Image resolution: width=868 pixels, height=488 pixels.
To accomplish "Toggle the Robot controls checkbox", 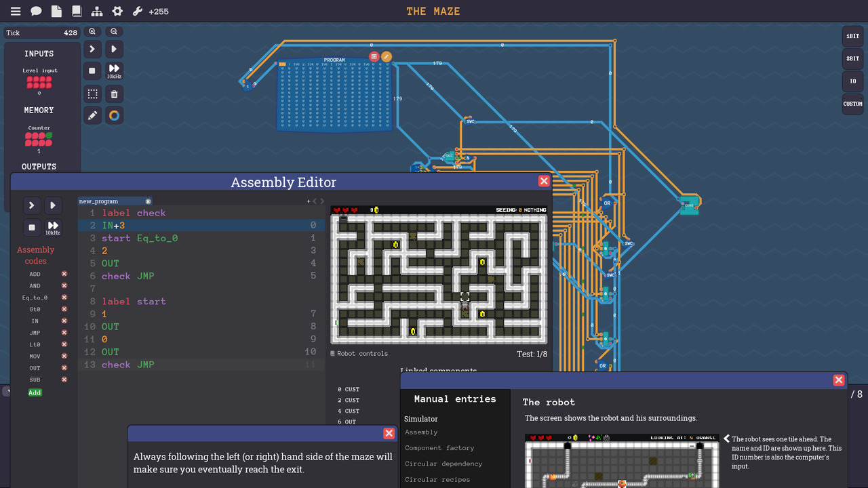I will point(332,354).
